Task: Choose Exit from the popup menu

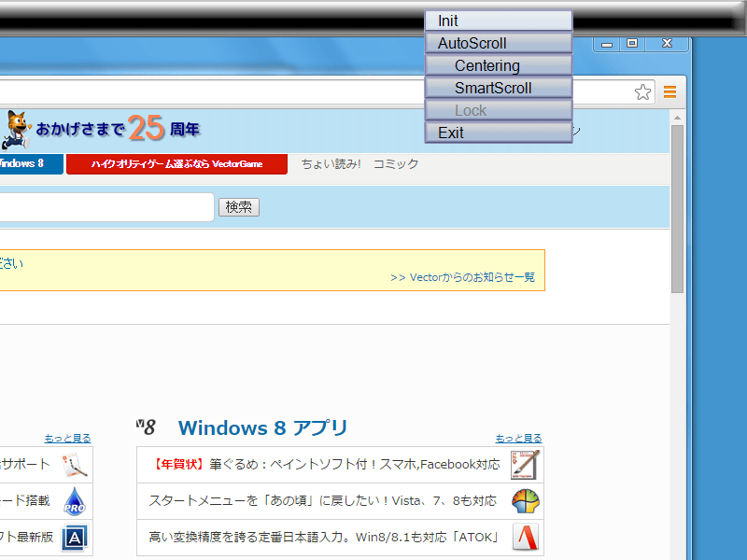Action: tap(499, 133)
